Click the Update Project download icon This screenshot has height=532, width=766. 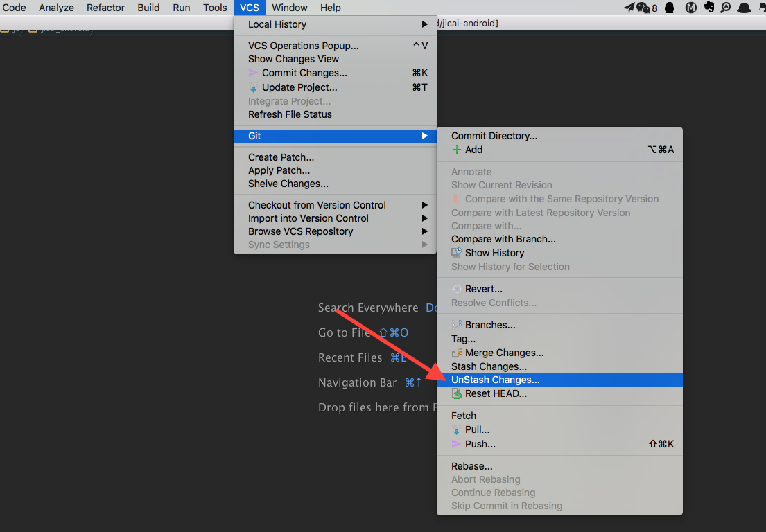coord(253,88)
